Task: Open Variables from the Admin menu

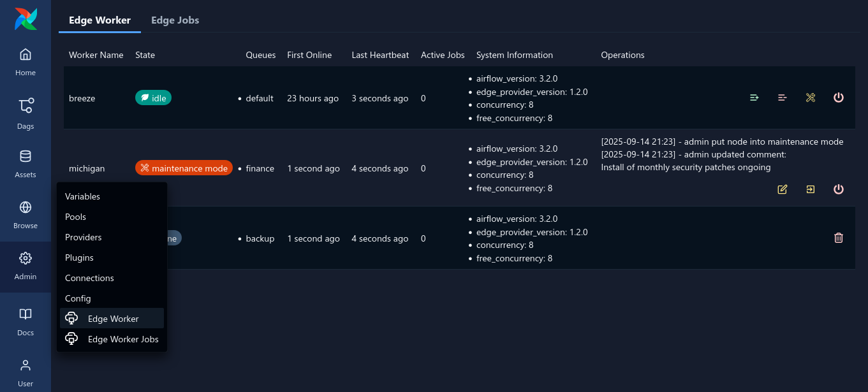Action: pos(82,196)
